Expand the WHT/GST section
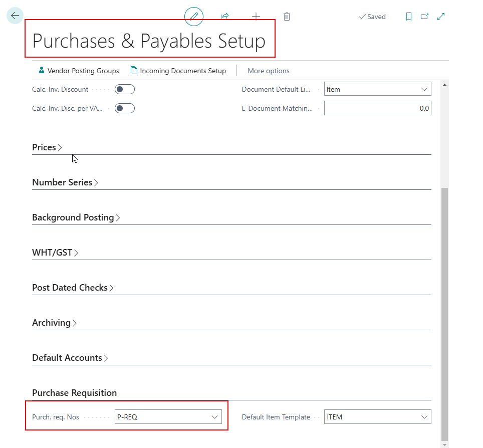483x448 pixels. pyautogui.click(x=55, y=253)
